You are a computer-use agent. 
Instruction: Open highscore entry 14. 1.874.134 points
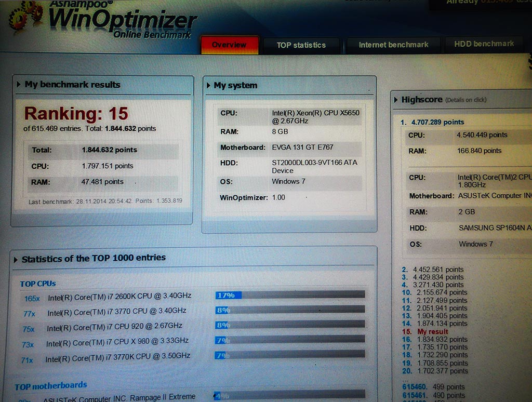pyautogui.click(x=435, y=324)
